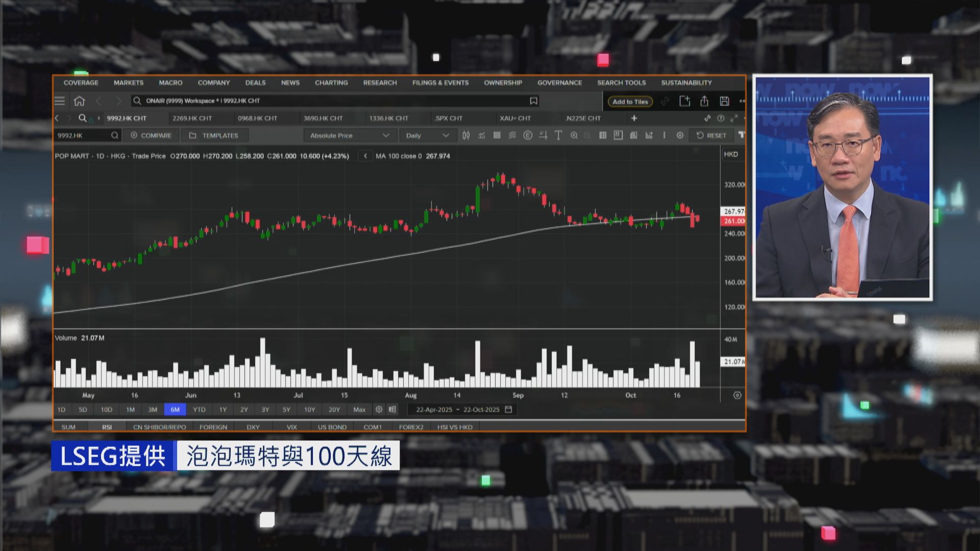Screen dimensions: 980x551
Task: Go to home icon
Action: 79,101
